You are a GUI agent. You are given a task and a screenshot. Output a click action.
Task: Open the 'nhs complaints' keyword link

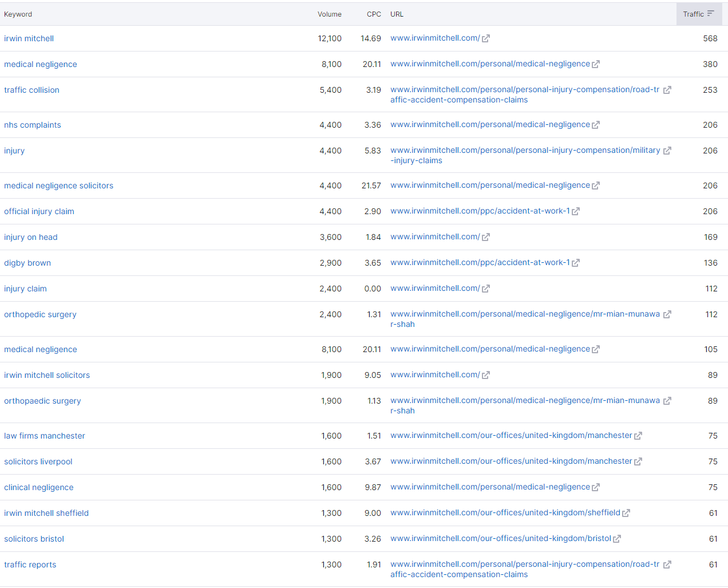(x=32, y=125)
